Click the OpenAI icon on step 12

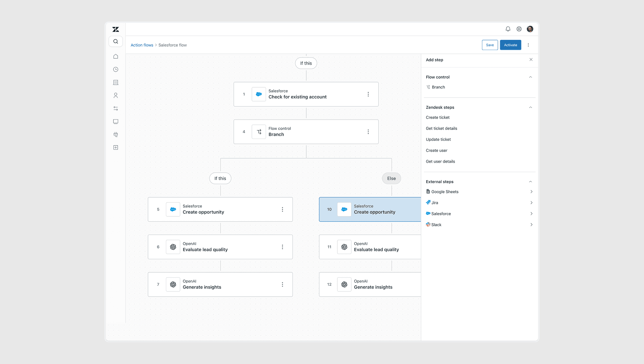pos(344,285)
